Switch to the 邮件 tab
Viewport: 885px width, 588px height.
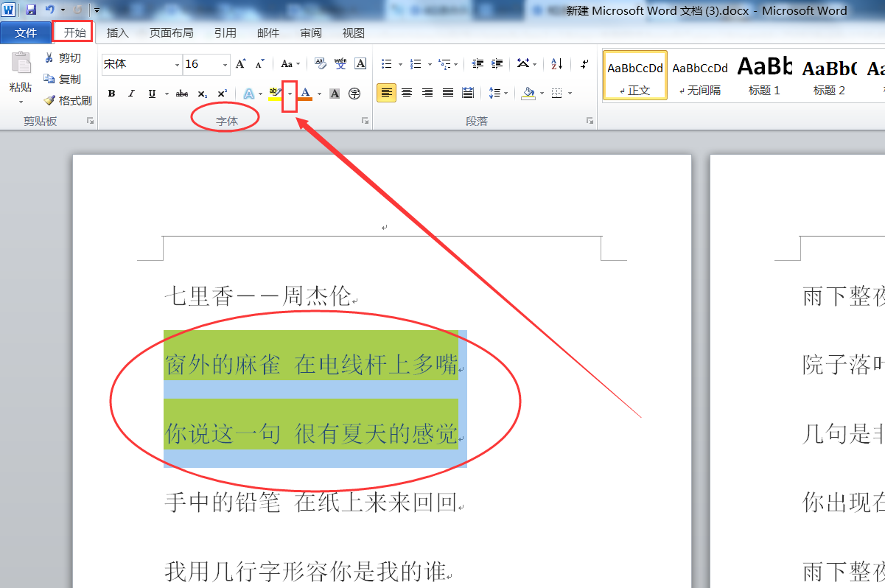pyautogui.click(x=268, y=32)
